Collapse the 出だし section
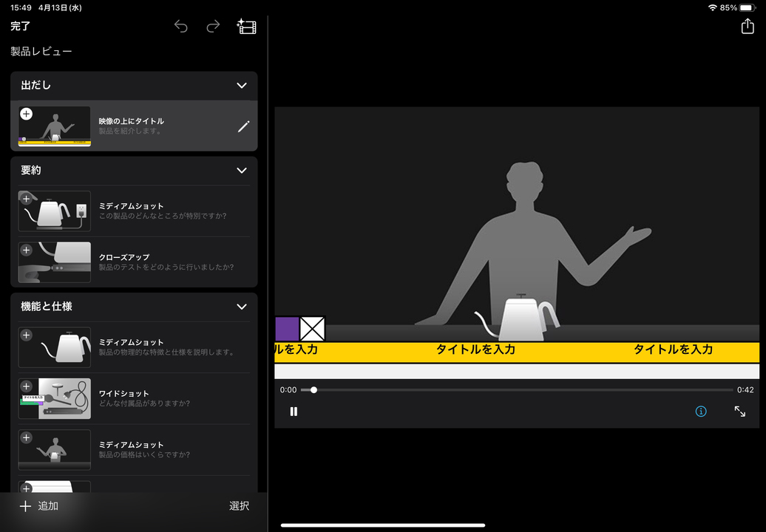The height and width of the screenshot is (532, 766). 241,86
